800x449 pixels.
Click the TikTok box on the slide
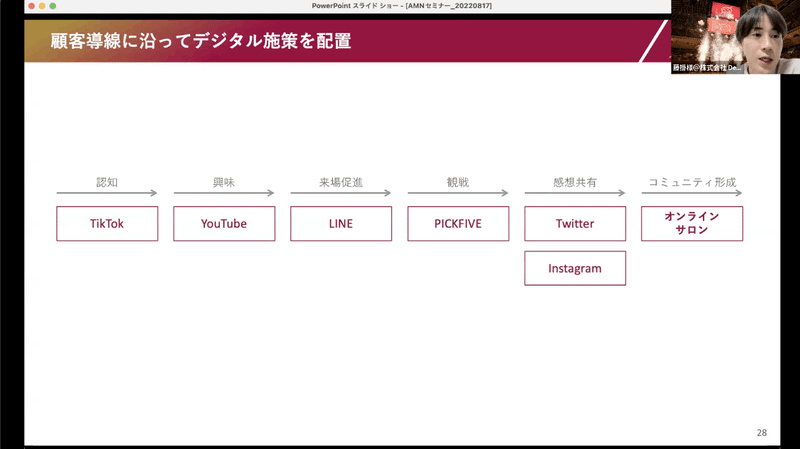[107, 223]
